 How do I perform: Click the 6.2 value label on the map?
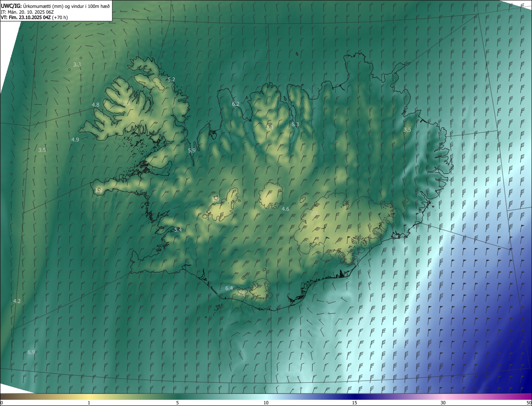tap(236, 104)
